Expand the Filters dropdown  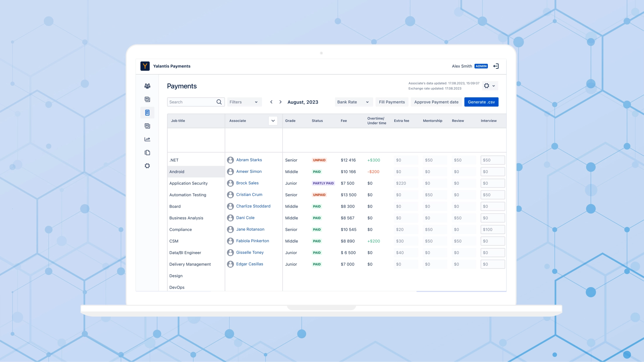tap(244, 102)
